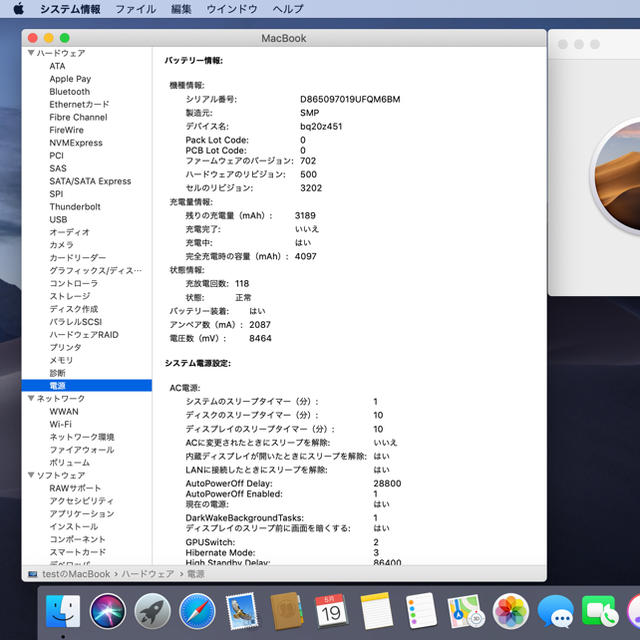640x640 pixels.
Task: Open the ヘルプ menu
Action: tap(288, 9)
